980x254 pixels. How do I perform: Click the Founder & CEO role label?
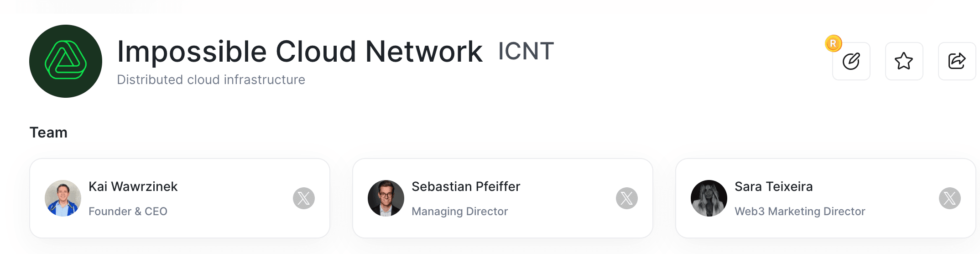coord(128,212)
